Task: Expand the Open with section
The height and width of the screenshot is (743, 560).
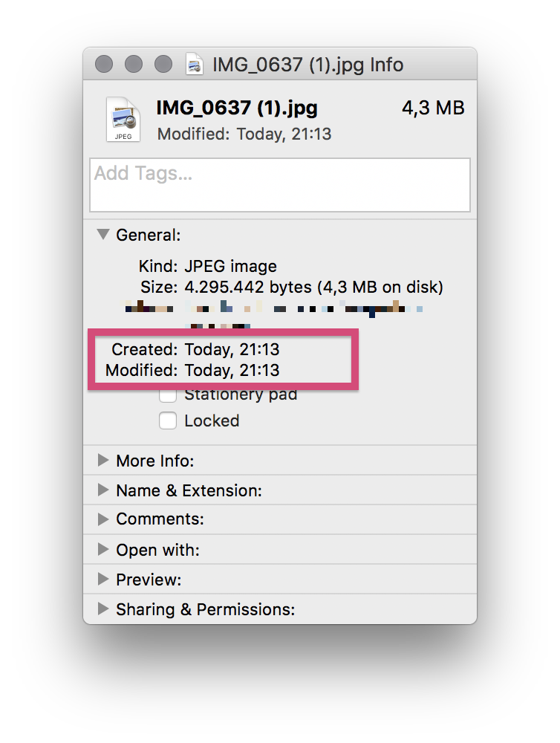Action: (103, 550)
